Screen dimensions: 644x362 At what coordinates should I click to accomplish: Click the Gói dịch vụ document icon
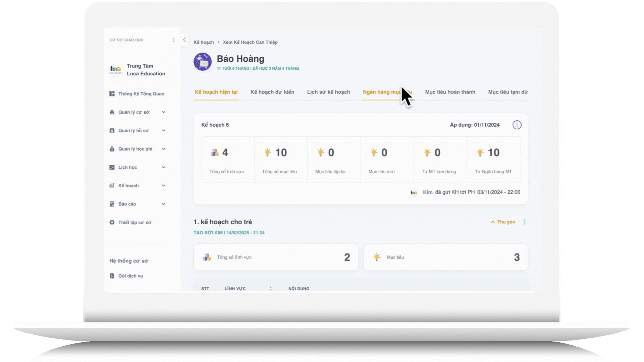112,276
